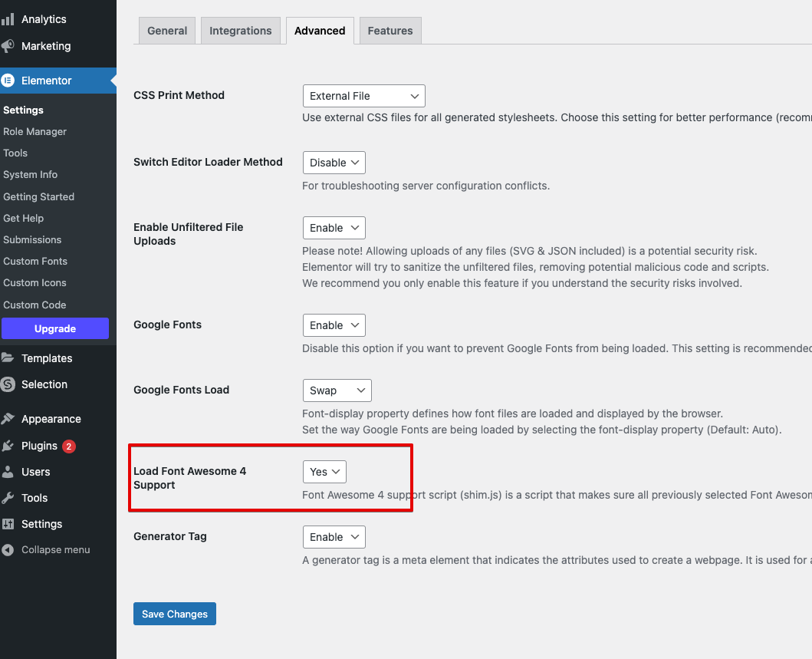Image resolution: width=812 pixels, height=659 pixels.
Task: Switch to the Features tab
Action: [390, 30]
